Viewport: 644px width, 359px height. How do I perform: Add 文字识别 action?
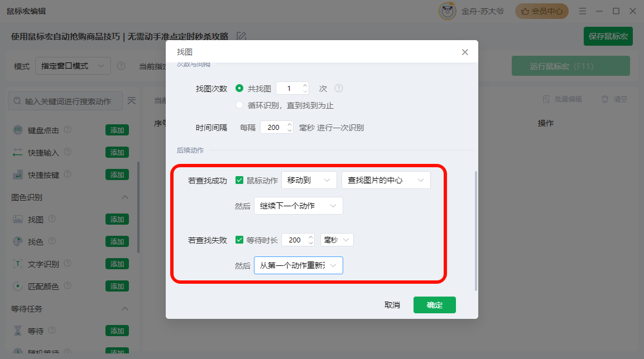[x=117, y=264]
